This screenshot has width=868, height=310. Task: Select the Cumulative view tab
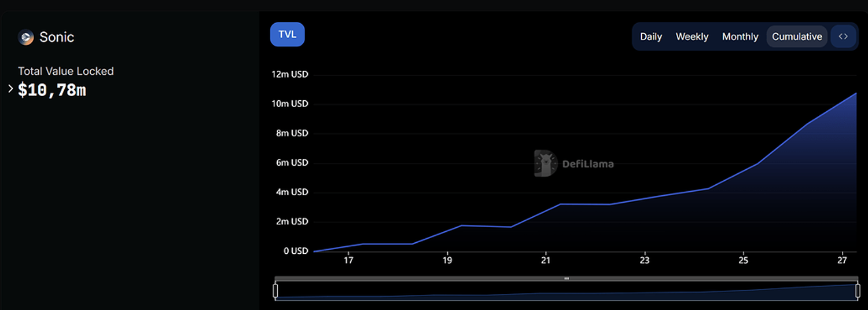pyautogui.click(x=797, y=37)
